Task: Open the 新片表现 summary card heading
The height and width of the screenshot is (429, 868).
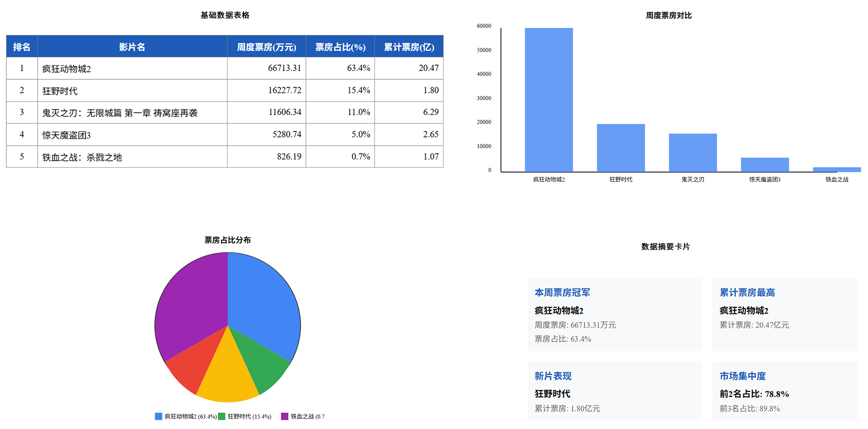Action: [x=553, y=376]
